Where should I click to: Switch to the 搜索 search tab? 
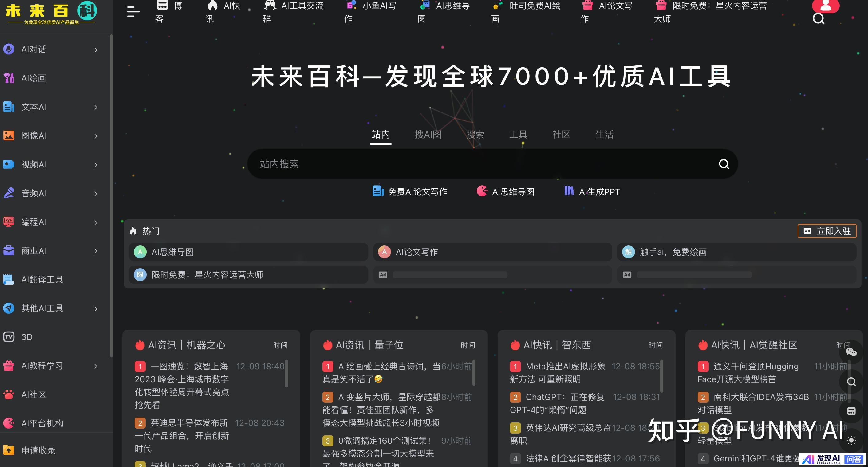475,134
